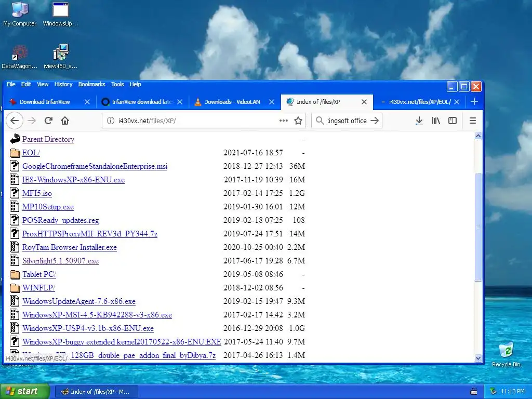Click the search magnifier icon

[320, 121]
